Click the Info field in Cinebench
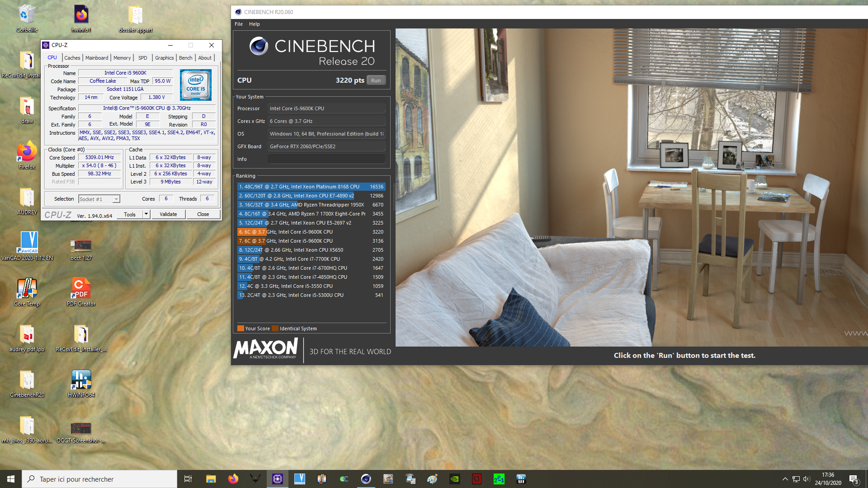Screen dimensions: 868x488 pyautogui.click(x=326, y=159)
